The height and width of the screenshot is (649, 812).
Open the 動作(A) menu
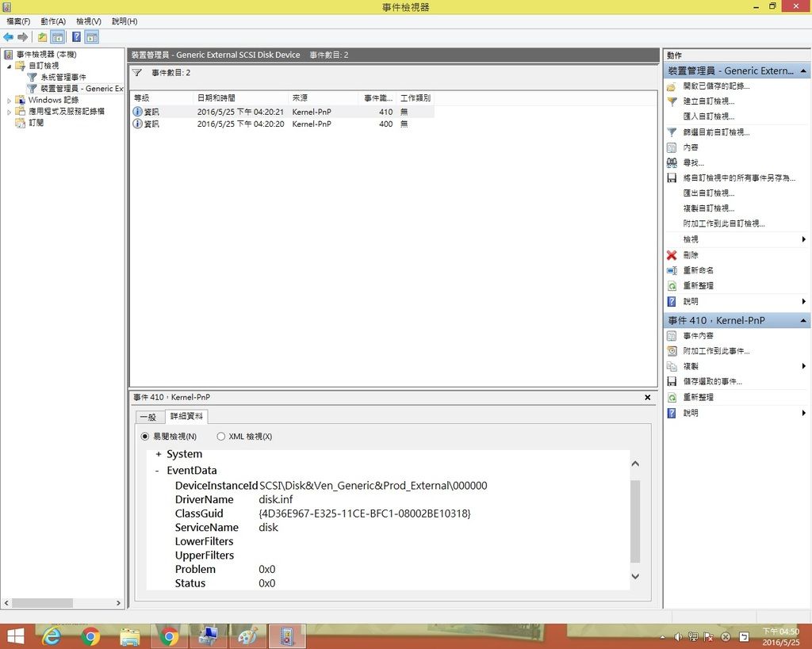[x=53, y=21]
